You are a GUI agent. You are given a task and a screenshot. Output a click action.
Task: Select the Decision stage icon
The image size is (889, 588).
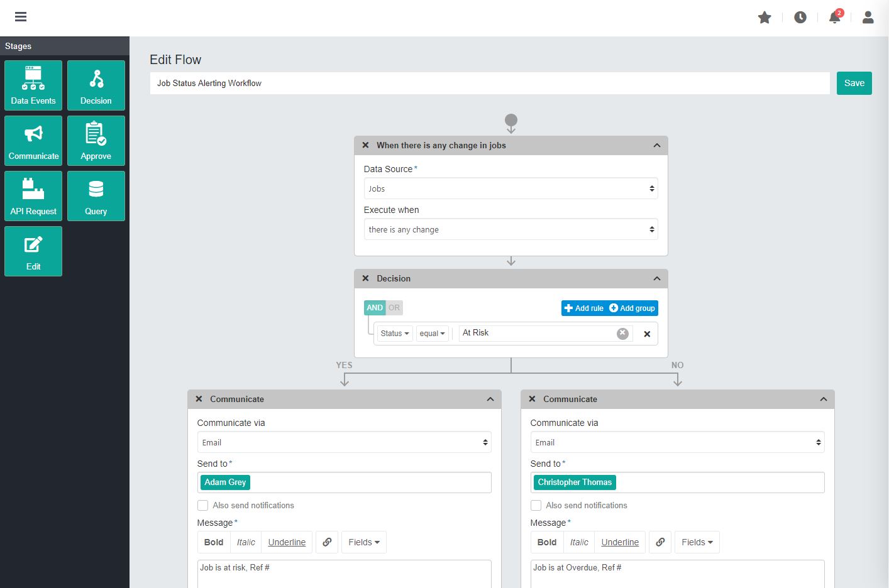tap(96, 85)
